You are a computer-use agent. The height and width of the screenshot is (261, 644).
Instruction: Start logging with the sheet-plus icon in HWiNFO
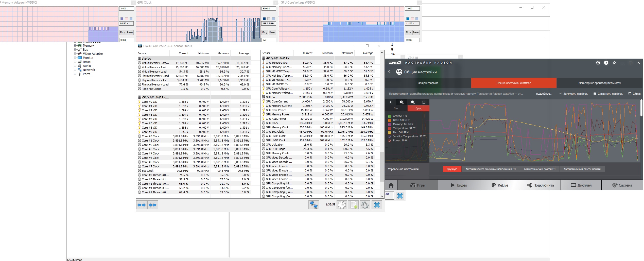[353, 205]
